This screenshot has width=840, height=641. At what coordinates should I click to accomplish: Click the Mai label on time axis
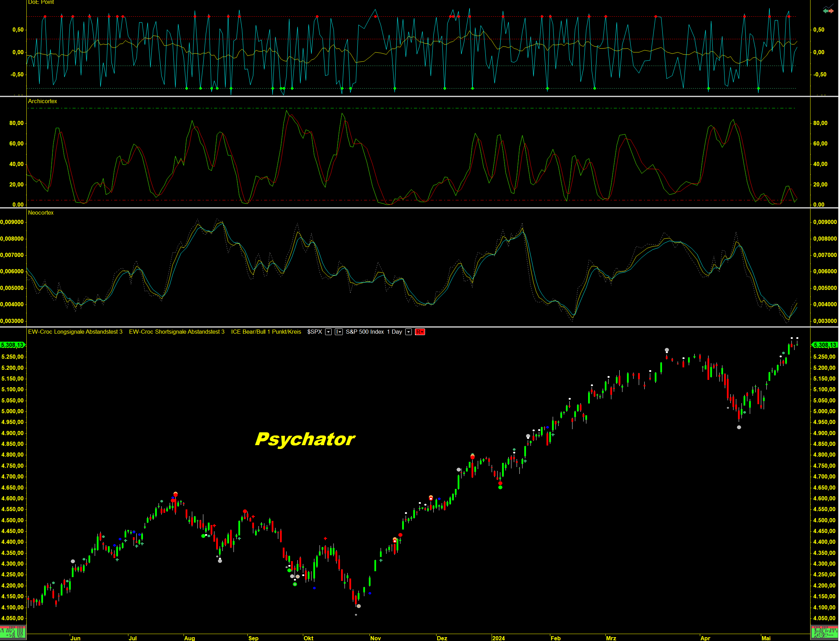click(766, 638)
